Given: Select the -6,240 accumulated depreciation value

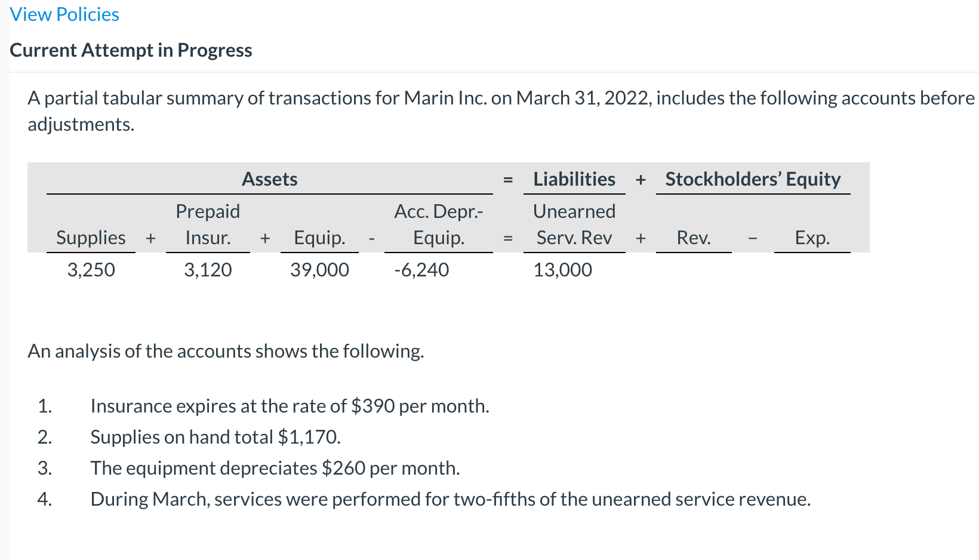Looking at the screenshot, I should pos(422,270).
